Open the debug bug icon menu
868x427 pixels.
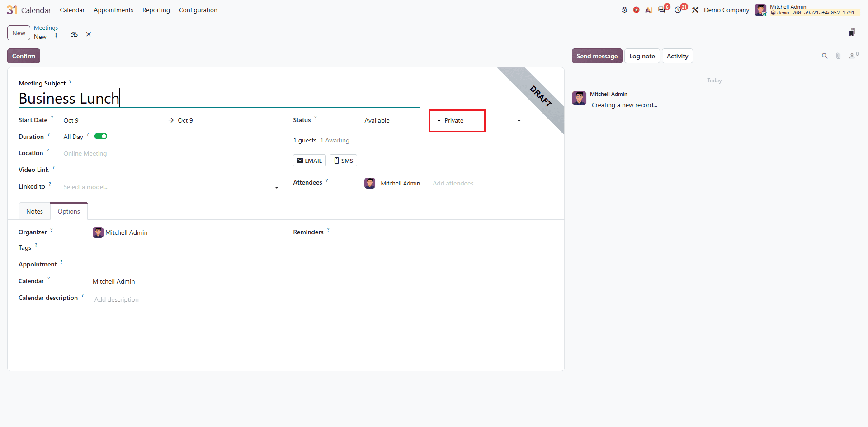click(x=624, y=10)
